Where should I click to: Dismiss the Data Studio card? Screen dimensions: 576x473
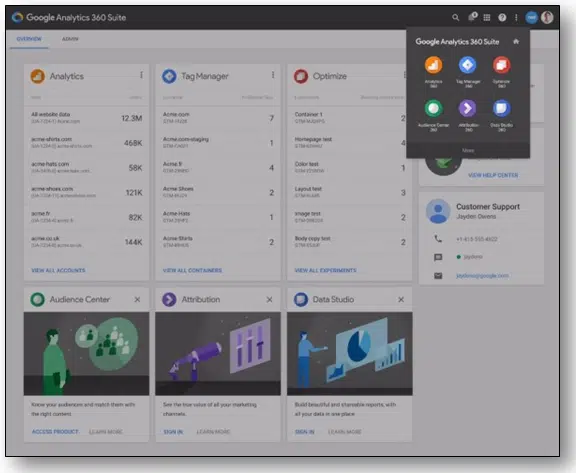click(x=401, y=300)
